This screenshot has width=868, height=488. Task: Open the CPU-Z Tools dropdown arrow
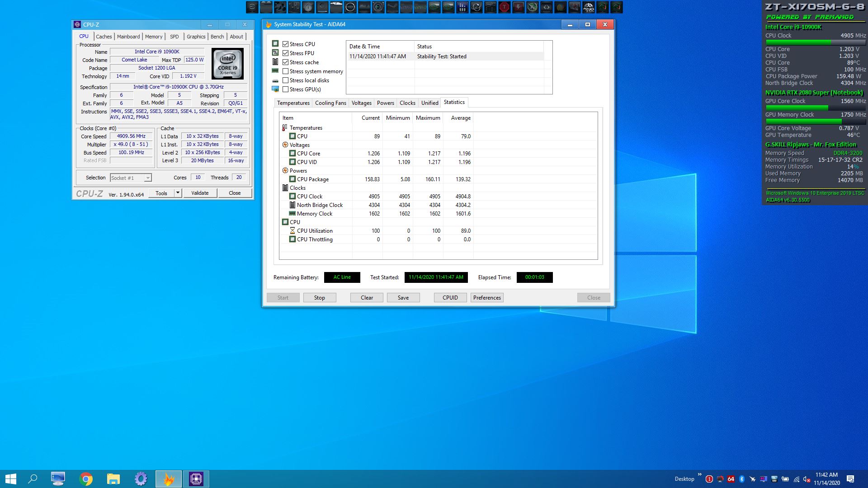[x=178, y=193]
